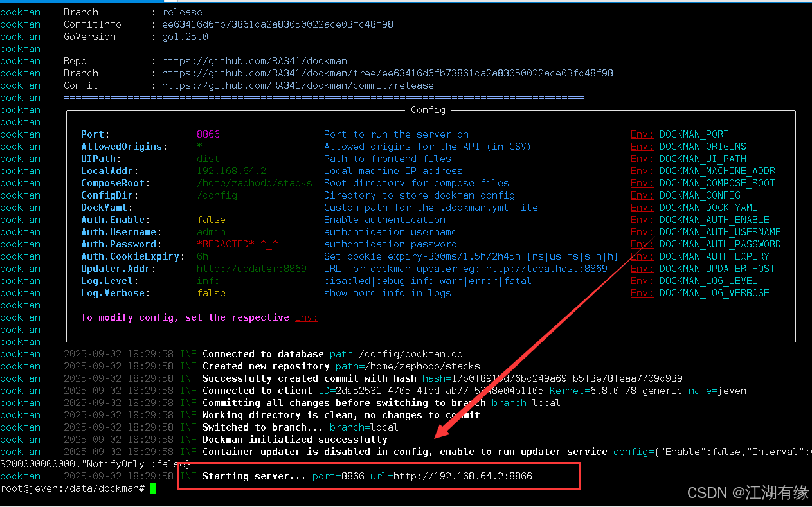Click description 'Path to frontend files'
The image size is (812, 507).
[x=388, y=159]
